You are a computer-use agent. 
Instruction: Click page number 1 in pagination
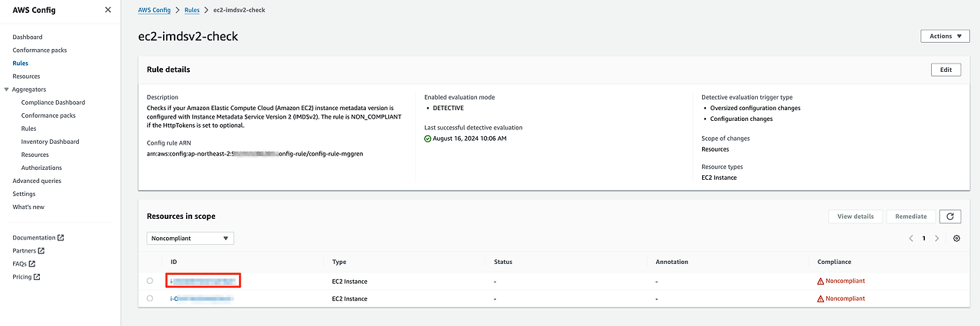click(x=923, y=239)
